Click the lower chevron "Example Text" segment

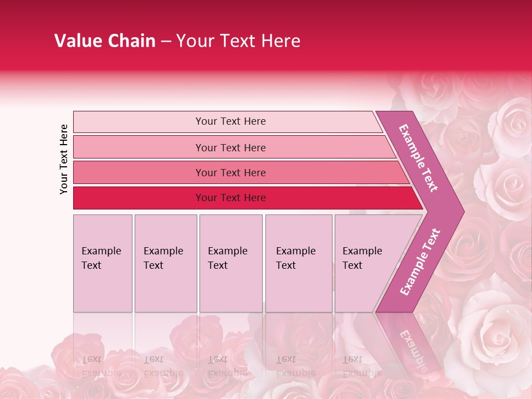click(x=420, y=262)
